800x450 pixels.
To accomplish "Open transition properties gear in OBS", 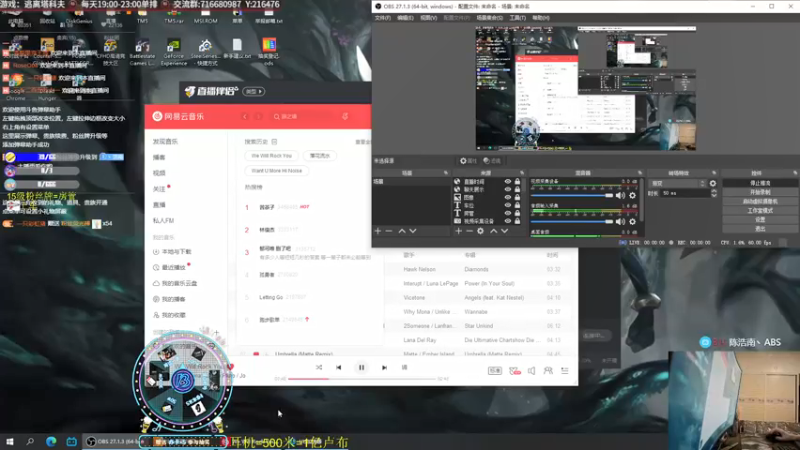I will (x=713, y=183).
